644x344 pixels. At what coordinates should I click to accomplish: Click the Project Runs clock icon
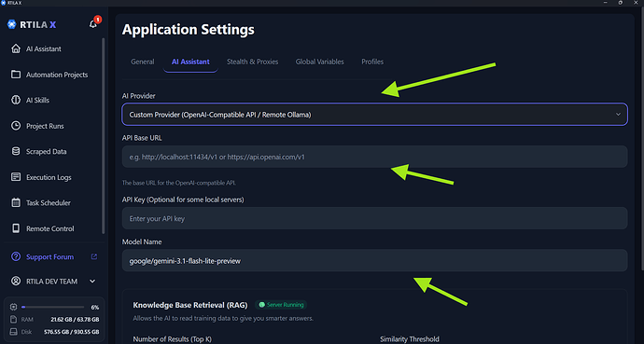[16, 126]
